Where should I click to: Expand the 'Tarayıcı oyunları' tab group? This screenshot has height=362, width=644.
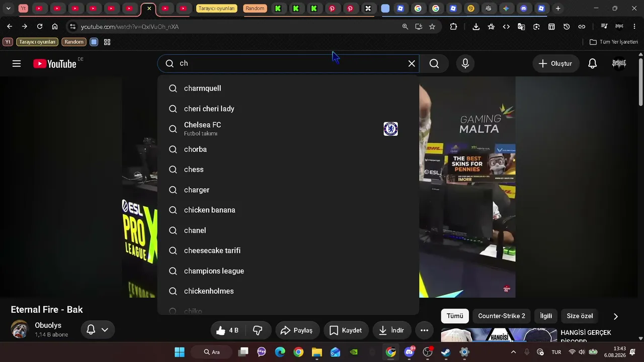coord(216,9)
